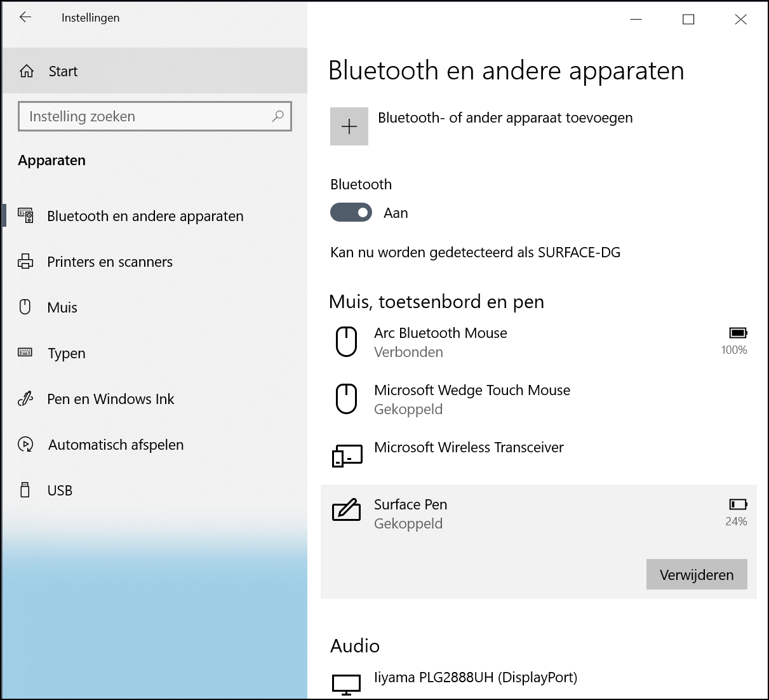
Task: Click the Bluetooth devices sidebar icon
Action: pyautogui.click(x=25, y=215)
